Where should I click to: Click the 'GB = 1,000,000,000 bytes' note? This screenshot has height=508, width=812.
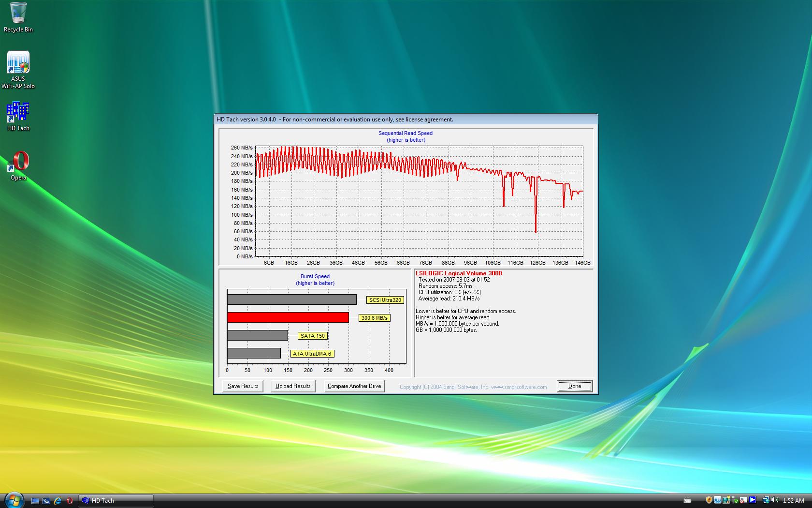click(x=446, y=330)
